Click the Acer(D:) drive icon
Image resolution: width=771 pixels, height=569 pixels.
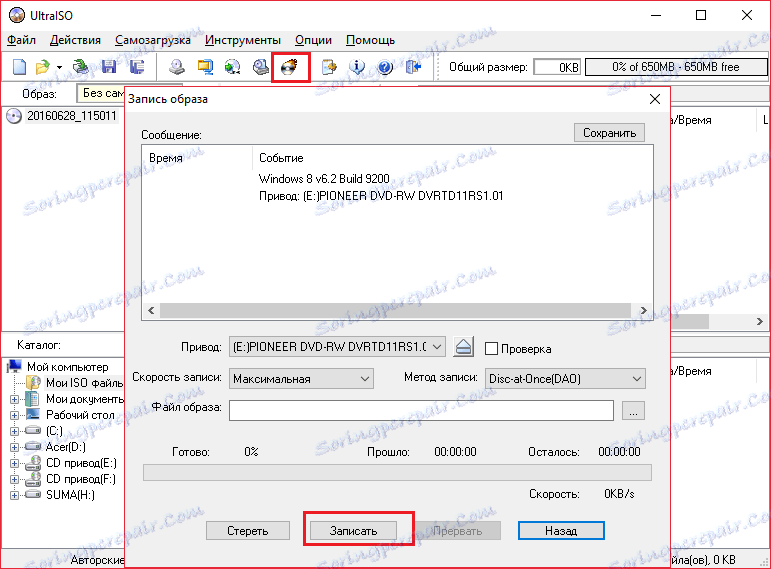coord(33,447)
